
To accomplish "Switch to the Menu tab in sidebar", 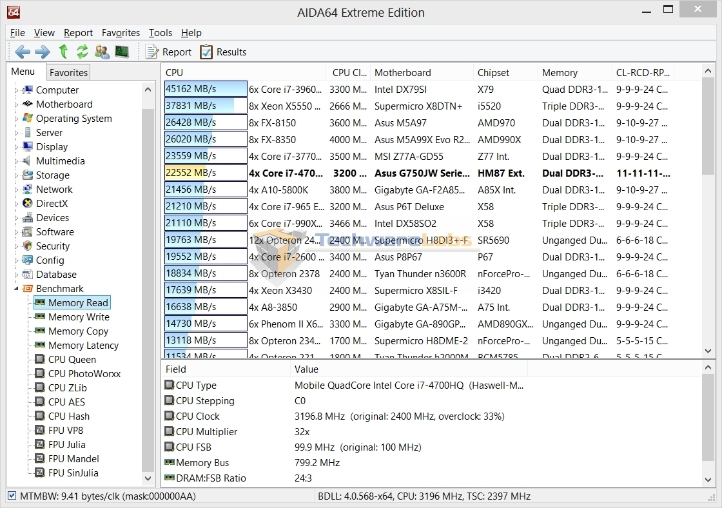I will [x=23, y=72].
